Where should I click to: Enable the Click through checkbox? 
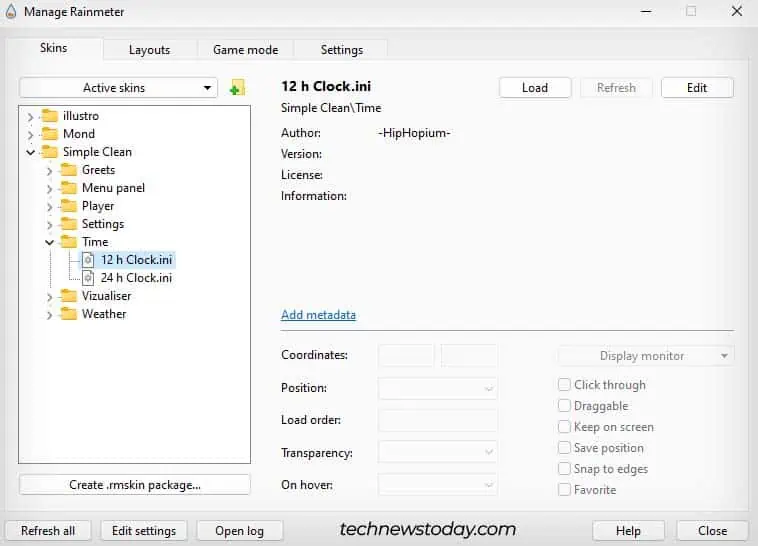565,385
